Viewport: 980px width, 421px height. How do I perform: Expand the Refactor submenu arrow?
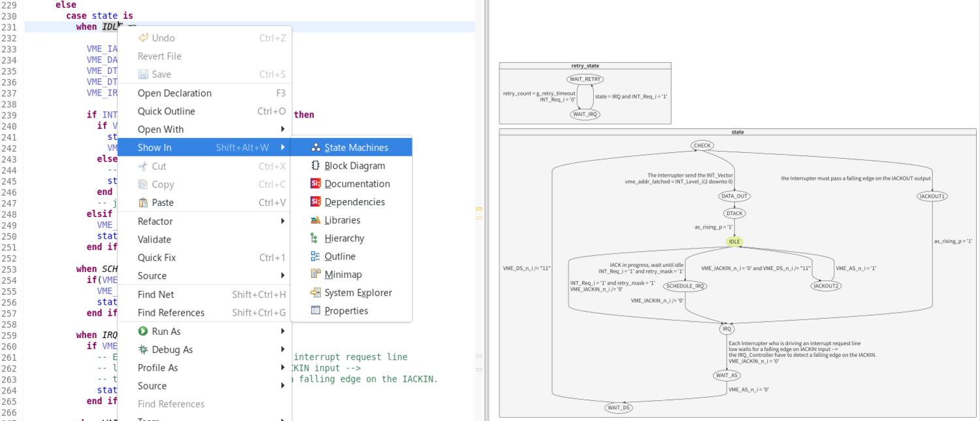click(x=282, y=222)
